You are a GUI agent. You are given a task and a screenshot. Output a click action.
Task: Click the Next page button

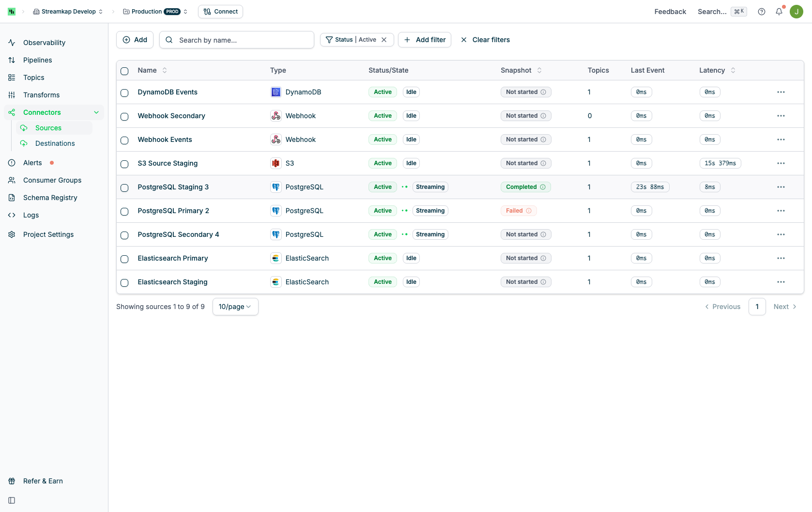[785, 307]
